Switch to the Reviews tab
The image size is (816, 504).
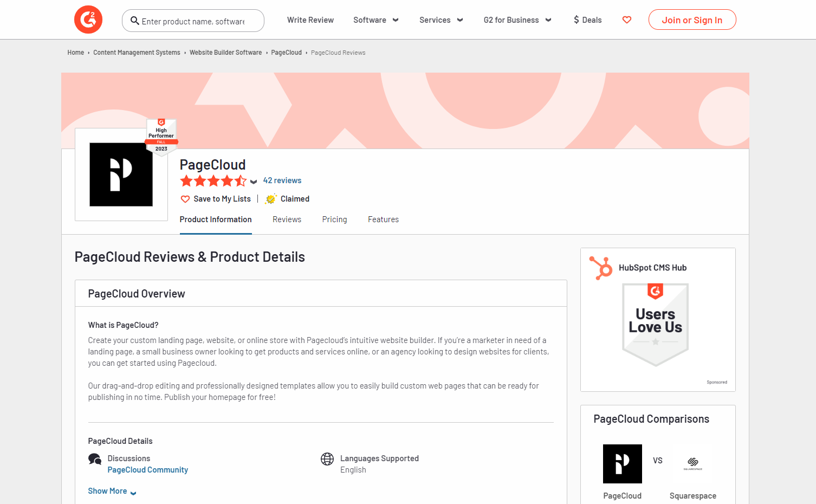point(287,219)
